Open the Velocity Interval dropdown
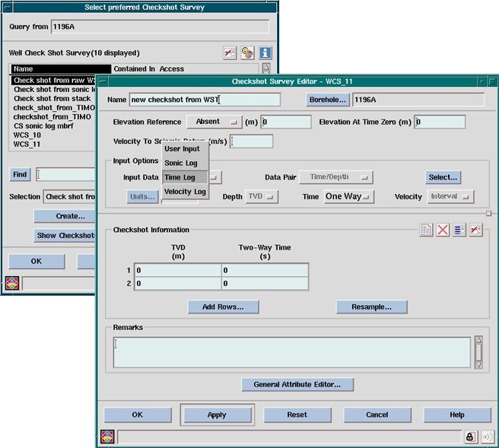Viewport: 499px width, 448px height. pos(450,197)
